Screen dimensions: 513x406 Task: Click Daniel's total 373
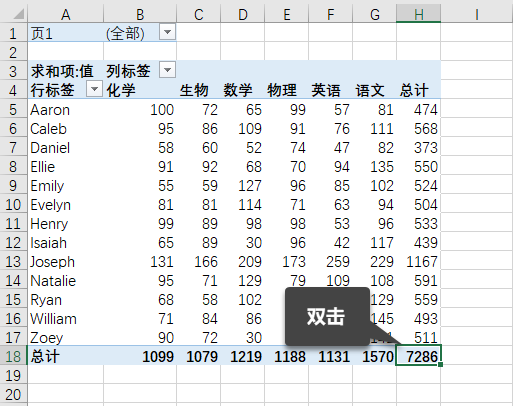coord(418,148)
